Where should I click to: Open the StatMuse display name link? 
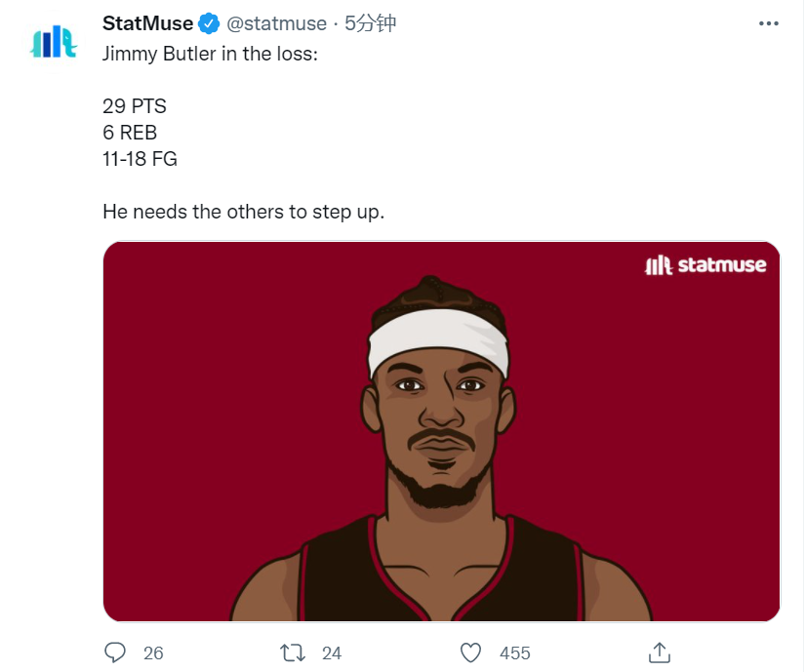(148, 23)
